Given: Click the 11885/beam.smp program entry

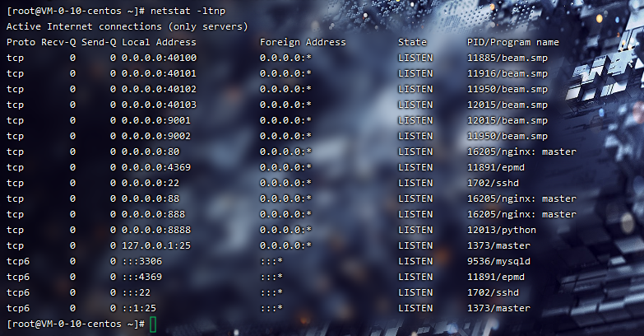Looking at the screenshot, I should (507, 58).
